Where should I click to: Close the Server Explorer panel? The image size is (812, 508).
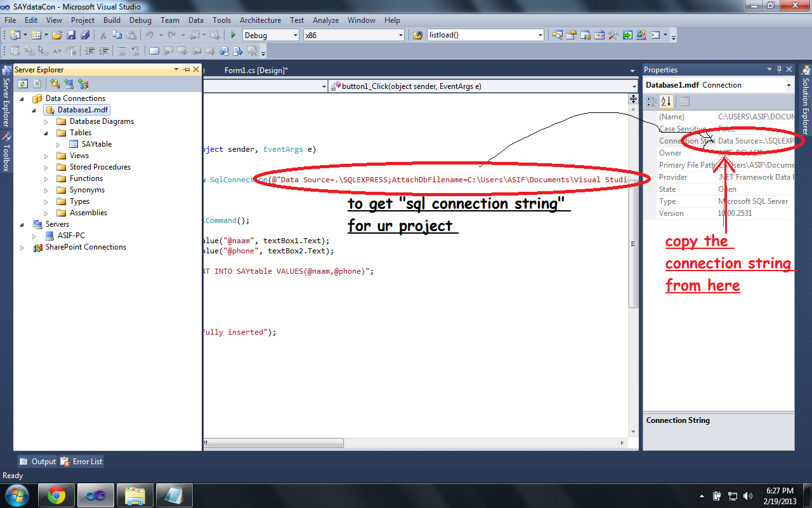pos(196,69)
